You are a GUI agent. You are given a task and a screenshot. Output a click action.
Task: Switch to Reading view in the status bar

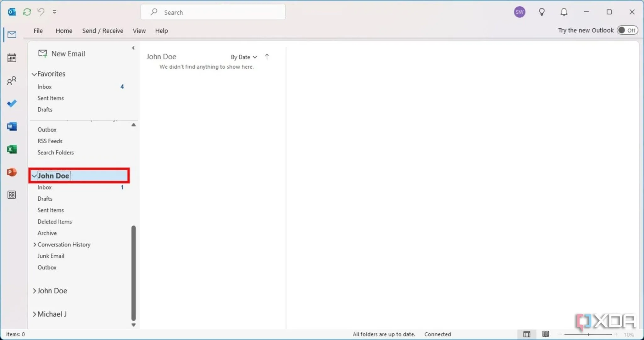[x=546, y=334]
